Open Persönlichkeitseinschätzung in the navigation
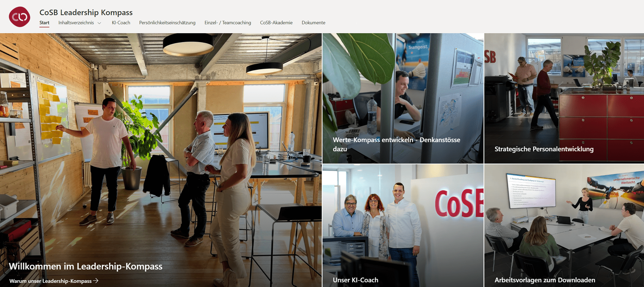Screen dimensions: 644x287 pos(167,23)
